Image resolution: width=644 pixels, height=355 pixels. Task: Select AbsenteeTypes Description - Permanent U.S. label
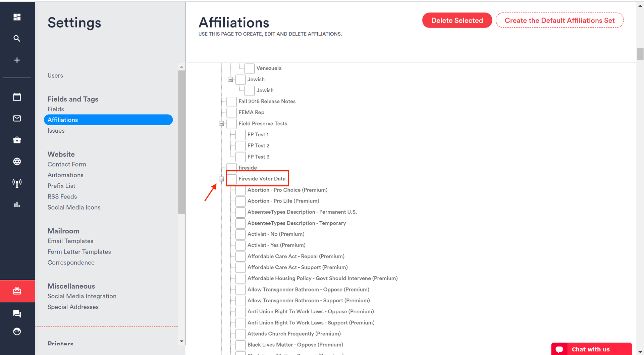(x=302, y=212)
